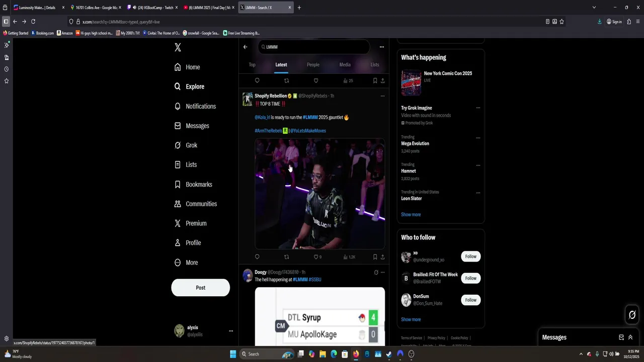Image resolution: width=644 pixels, height=362 pixels.
Task: Click the back arrow beside search box
Action: 245,47
